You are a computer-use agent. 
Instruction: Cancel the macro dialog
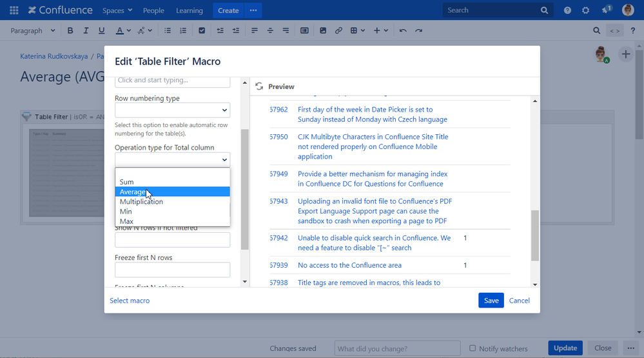point(519,301)
